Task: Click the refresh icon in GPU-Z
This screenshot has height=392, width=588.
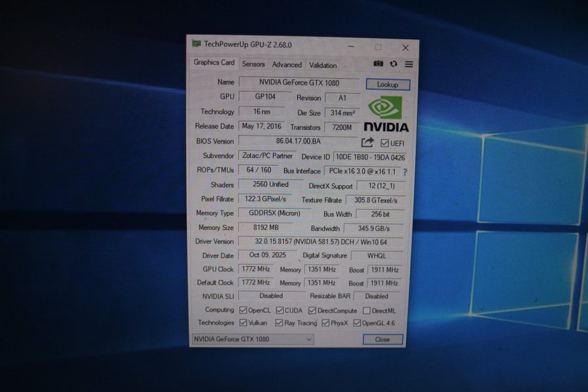Action: click(393, 64)
